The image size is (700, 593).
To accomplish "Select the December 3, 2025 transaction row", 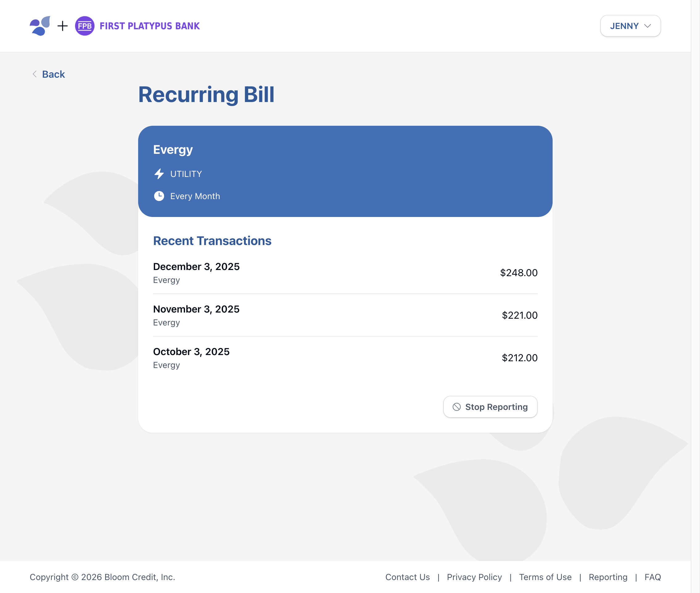I will (x=345, y=273).
